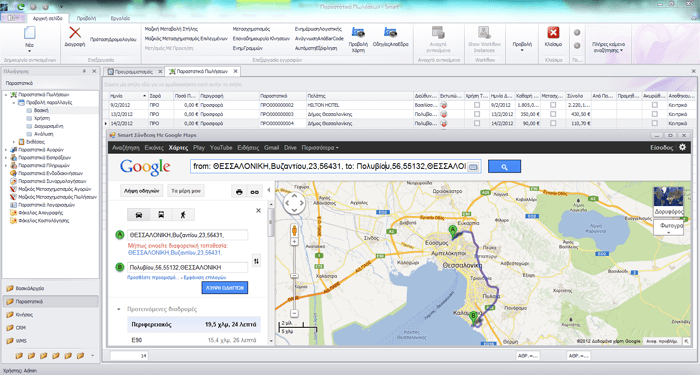Select public transit bus icon

coord(161,215)
